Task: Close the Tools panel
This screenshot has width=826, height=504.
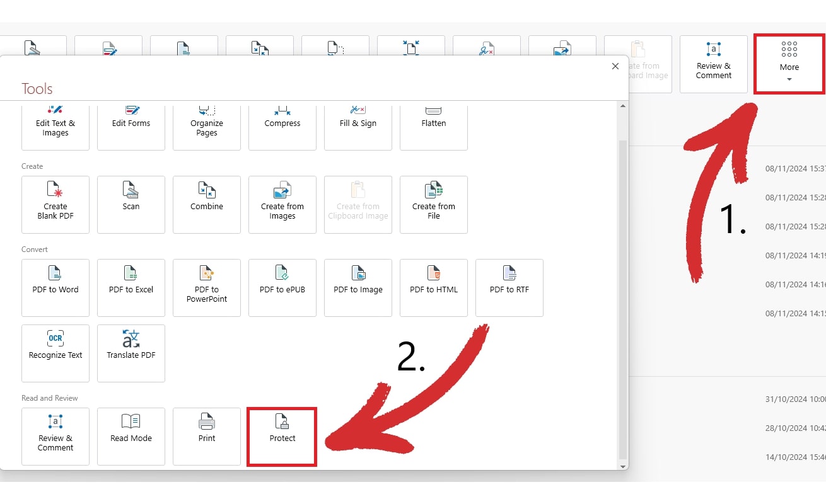Action: pos(615,66)
